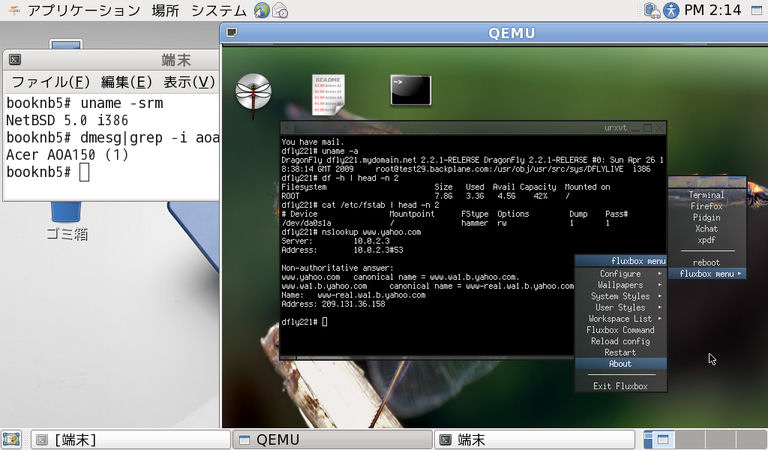
Task: Launch Terminal from the root menu
Action: 707,195
